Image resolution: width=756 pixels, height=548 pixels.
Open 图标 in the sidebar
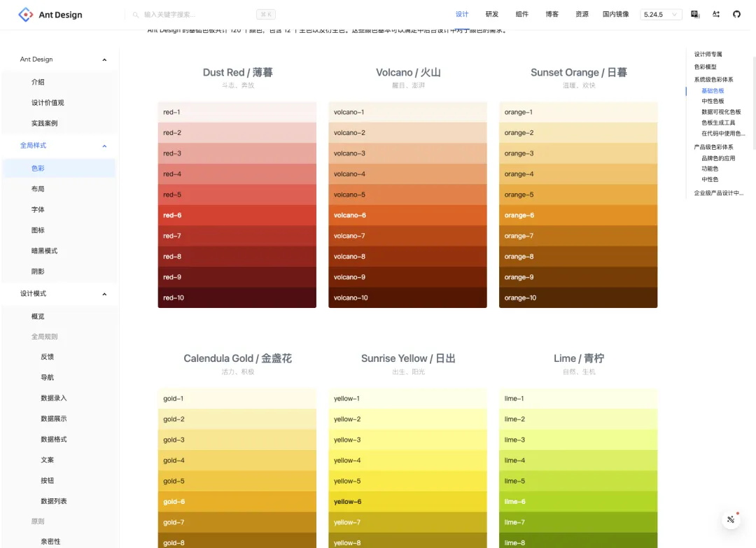(x=59, y=230)
